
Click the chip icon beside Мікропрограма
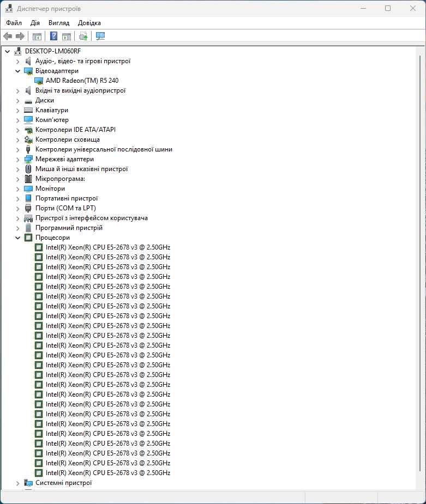28,179
